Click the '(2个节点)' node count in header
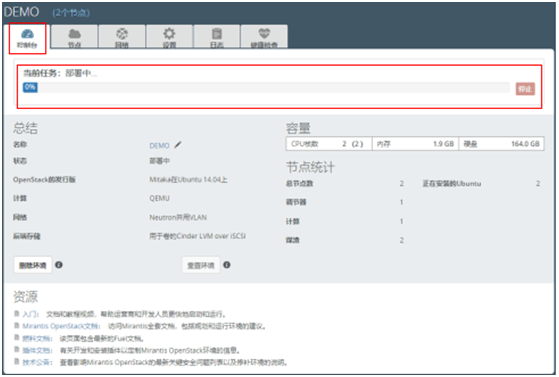 [71, 13]
